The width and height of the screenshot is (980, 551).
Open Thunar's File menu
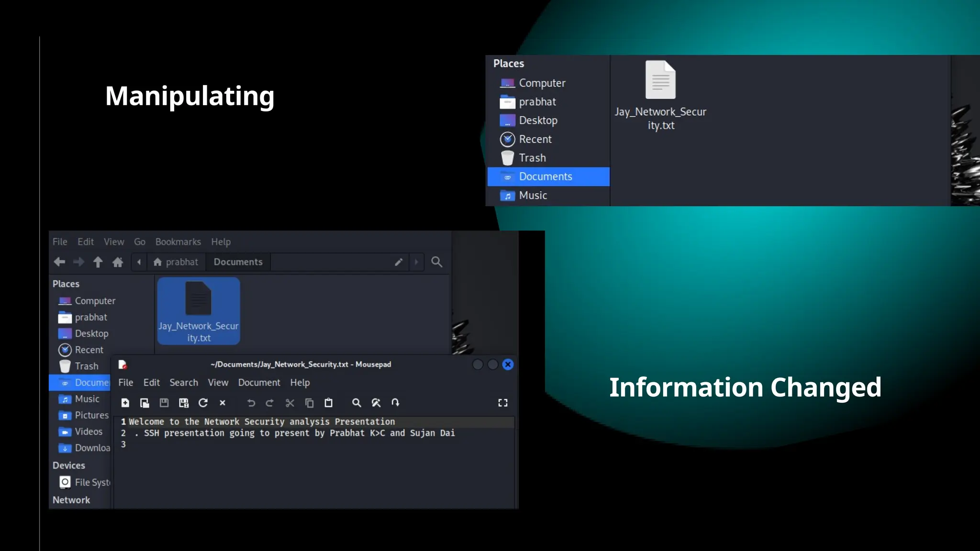pyautogui.click(x=60, y=242)
